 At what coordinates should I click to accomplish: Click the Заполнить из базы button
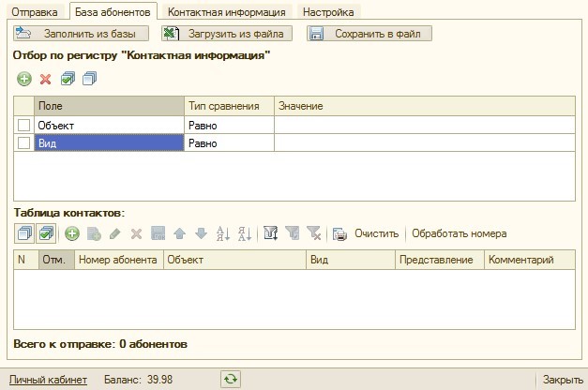81,34
